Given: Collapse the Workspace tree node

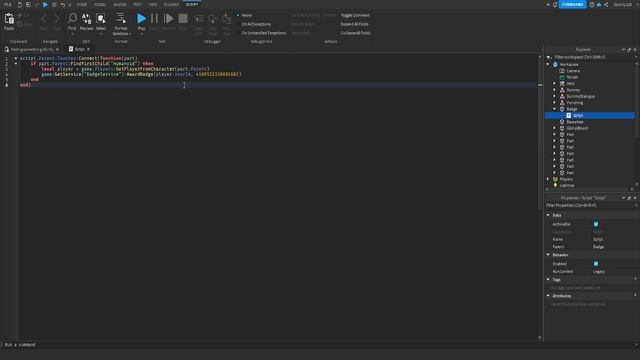Looking at the screenshot, I should pyautogui.click(x=548, y=64).
